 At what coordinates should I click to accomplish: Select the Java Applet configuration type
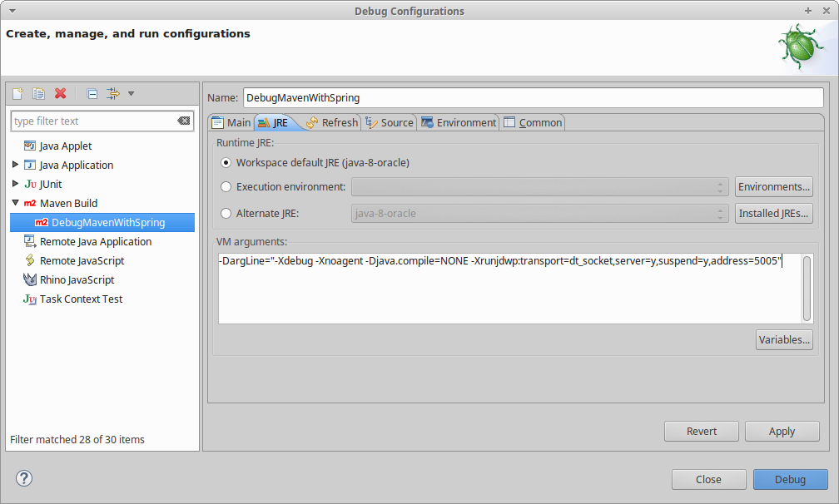(x=65, y=146)
